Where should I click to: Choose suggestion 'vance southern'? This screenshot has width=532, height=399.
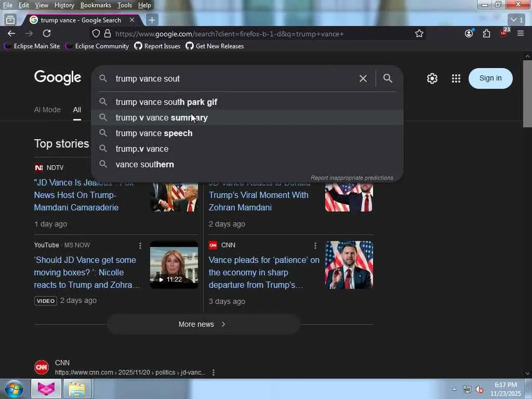(247, 165)
